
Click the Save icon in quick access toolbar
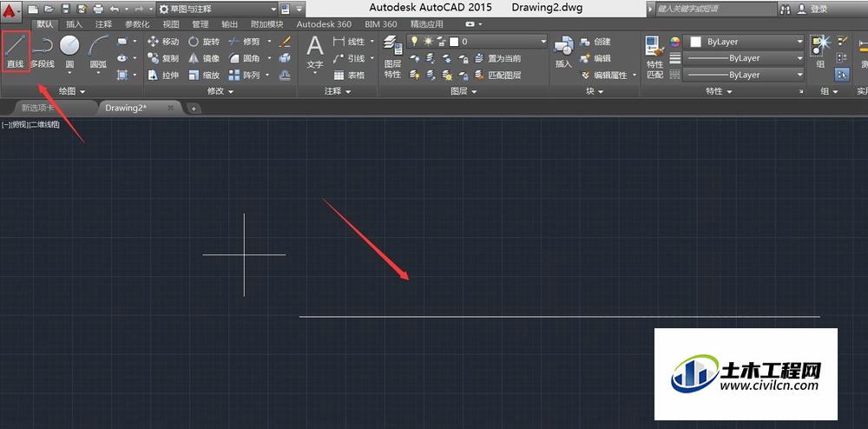point(65,9)
